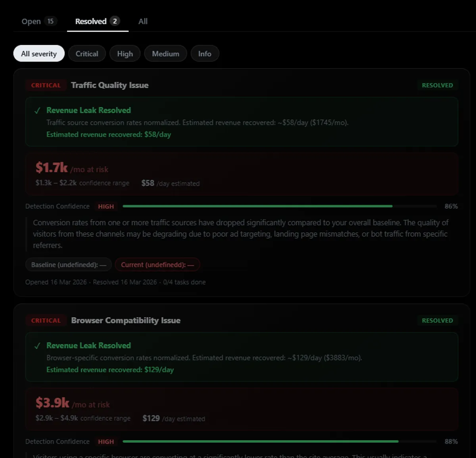The width and height of the screenshot is (476, 458).
Task: Click the HIGH confidence label on Traffic Quality Issue
Action: coord(106,206)
